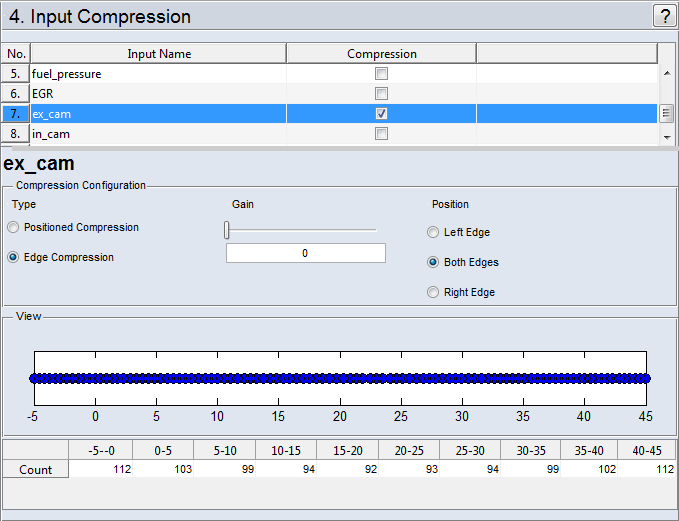Enable compression for fuel_pressure
This screenshot has width=679, height=521.
point(381,74)
